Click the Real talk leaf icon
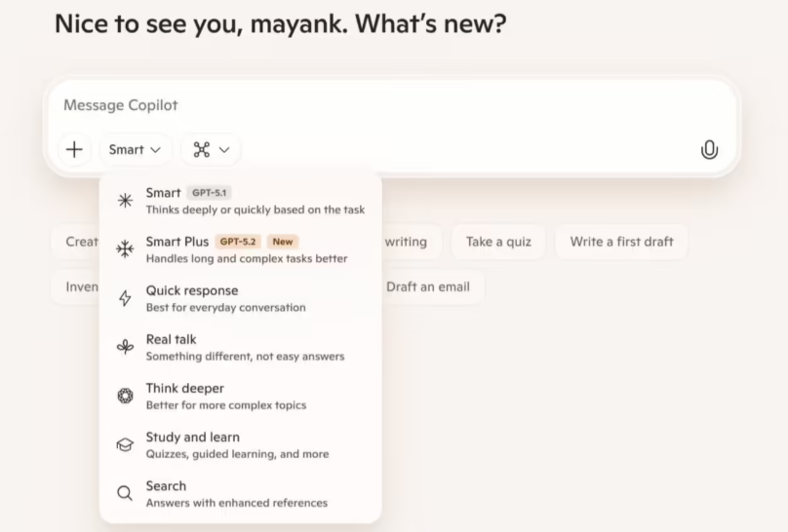The image size is (788, 532). tap(125, 347)
